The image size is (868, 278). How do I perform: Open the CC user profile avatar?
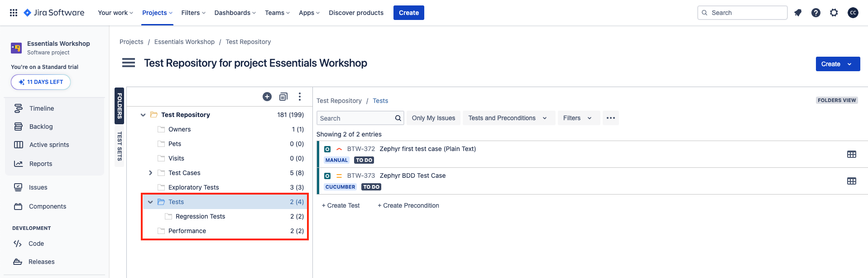click(x=853, y=13)
